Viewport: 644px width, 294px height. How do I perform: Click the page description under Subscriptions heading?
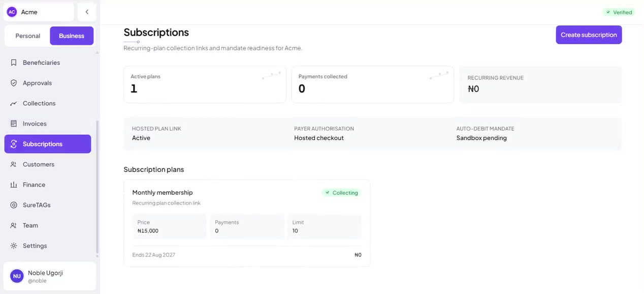click(213, 48)
